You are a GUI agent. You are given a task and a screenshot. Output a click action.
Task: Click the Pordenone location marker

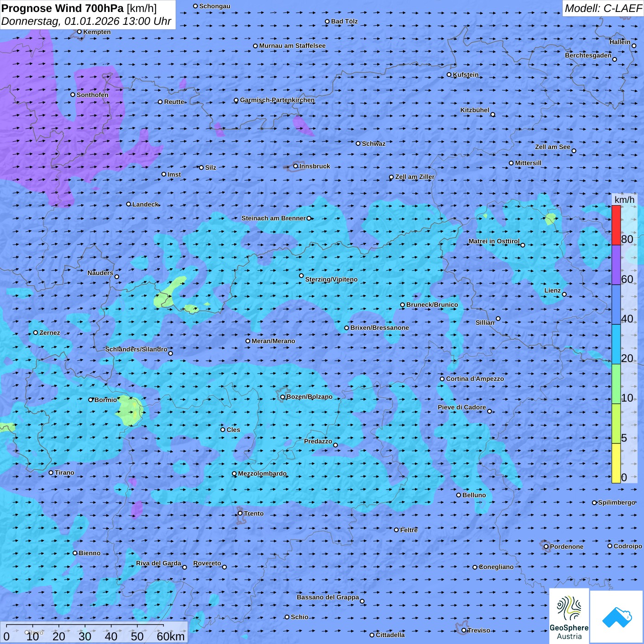pos(546,546)
